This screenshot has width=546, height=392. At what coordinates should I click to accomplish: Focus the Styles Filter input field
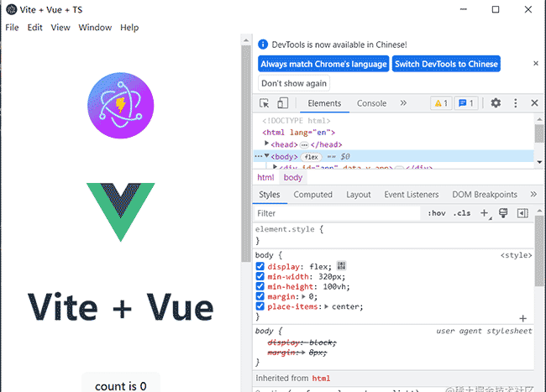pyautogui.click(x=337, y=213)
